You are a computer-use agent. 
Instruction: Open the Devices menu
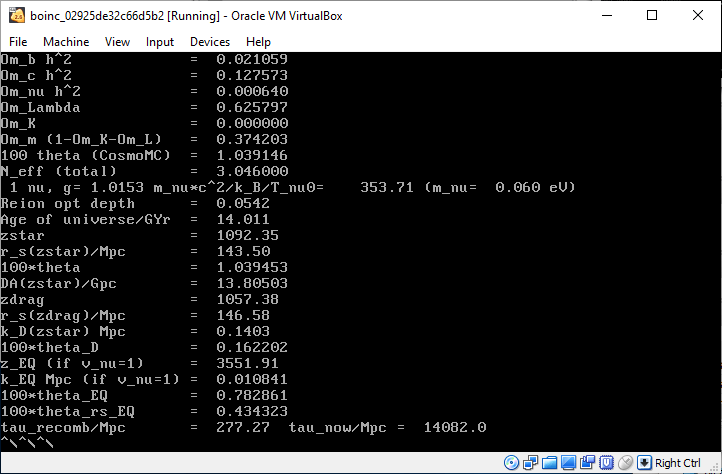[x=209, y=42]
